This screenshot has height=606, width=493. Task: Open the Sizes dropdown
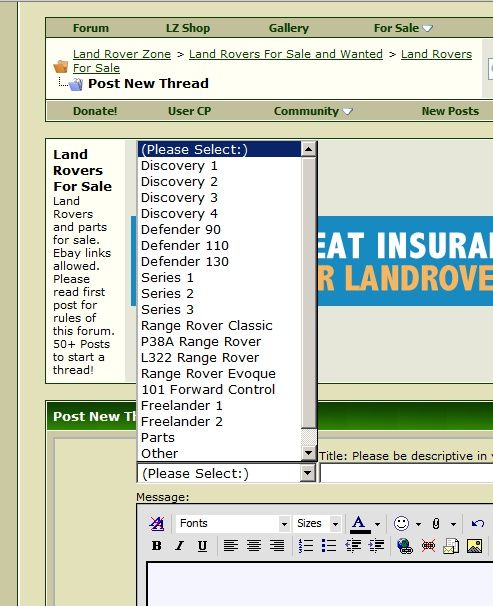coord(317,523)
